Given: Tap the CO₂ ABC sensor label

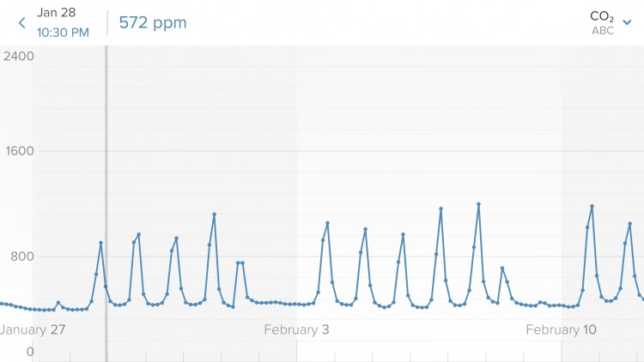Looking at the screenshot, I should click(x=602, y=22).
